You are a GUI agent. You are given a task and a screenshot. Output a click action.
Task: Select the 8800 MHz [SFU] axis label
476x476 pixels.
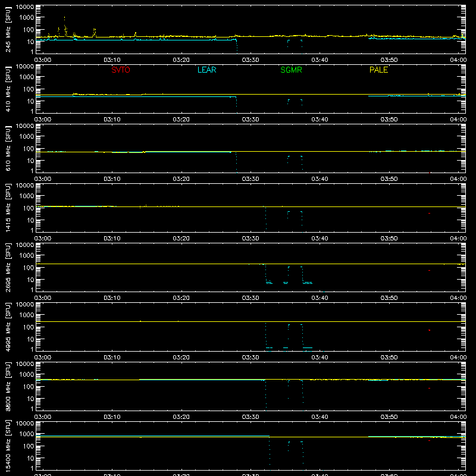(x=8, y=386)
